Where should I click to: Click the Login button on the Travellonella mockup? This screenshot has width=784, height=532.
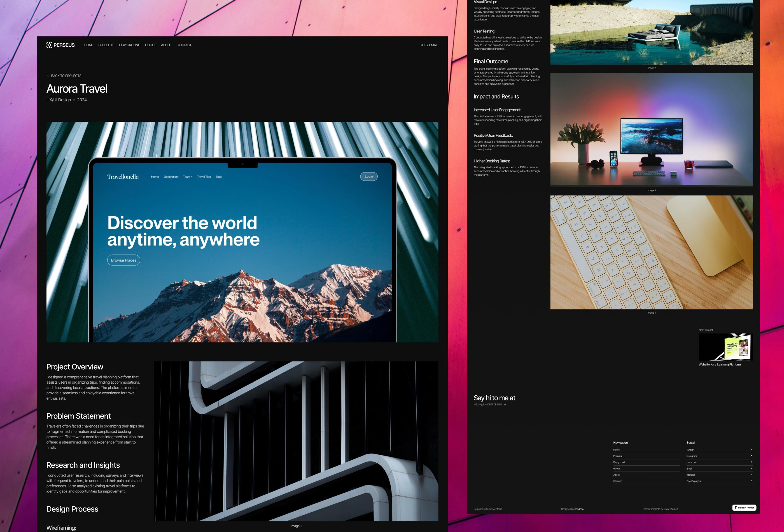369,176
